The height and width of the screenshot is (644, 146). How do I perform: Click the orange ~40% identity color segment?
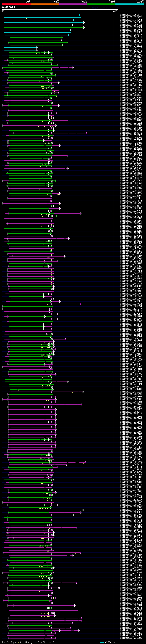pos(45,4)
